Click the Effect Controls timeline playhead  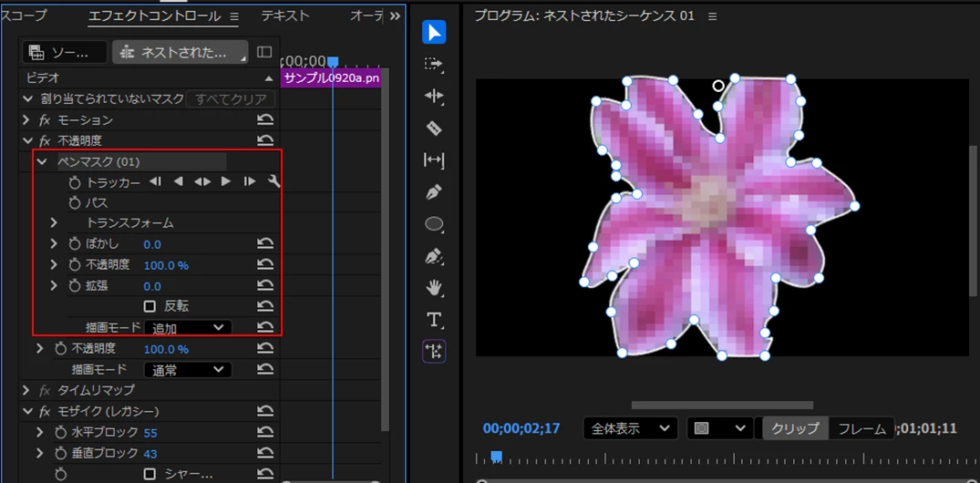[x=333, y=61]
